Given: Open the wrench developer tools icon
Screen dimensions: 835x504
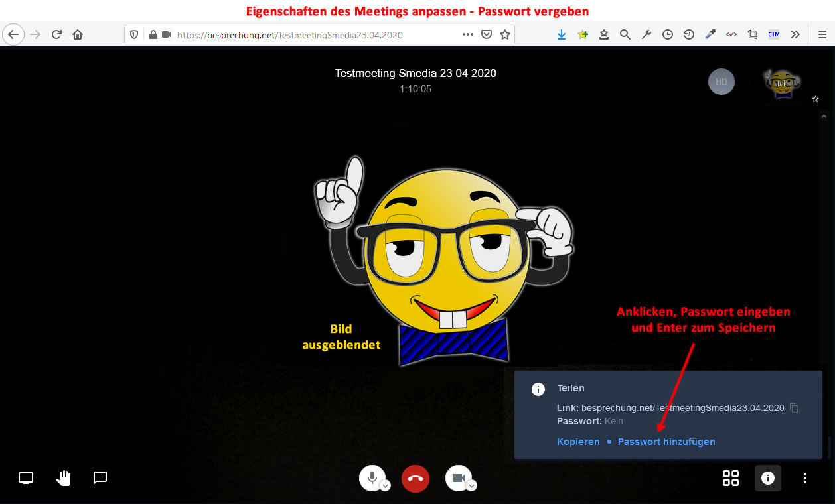Looking at the screenshot, I should click(x=646, y=34).
